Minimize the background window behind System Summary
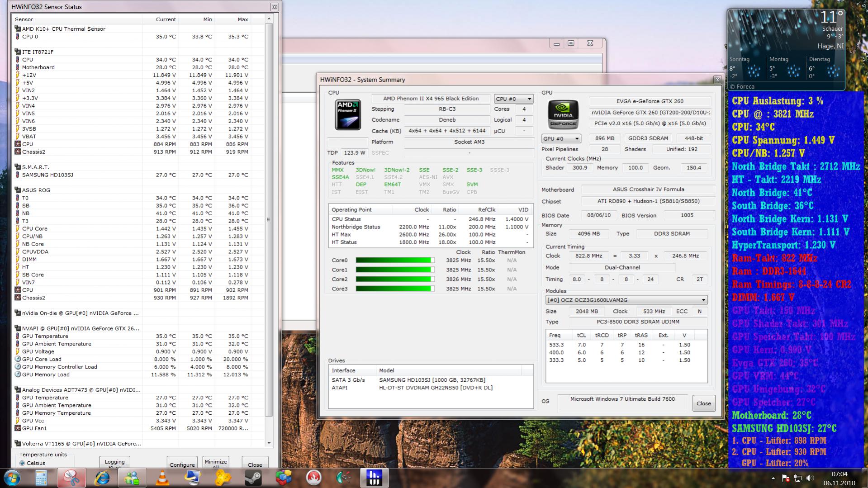The height and width of the screenshot is (488, 868). (x=556, y=43)
